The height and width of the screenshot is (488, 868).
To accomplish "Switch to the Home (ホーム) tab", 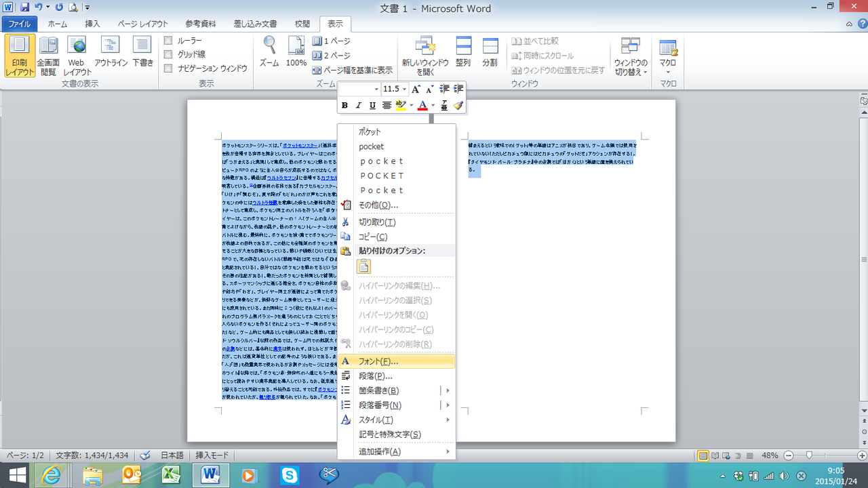I will point(58,24).
